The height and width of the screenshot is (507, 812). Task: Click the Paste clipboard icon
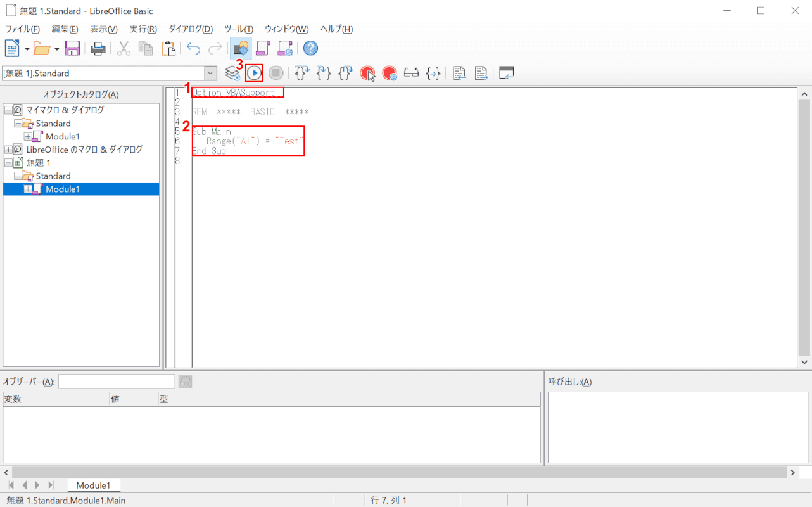168,48
